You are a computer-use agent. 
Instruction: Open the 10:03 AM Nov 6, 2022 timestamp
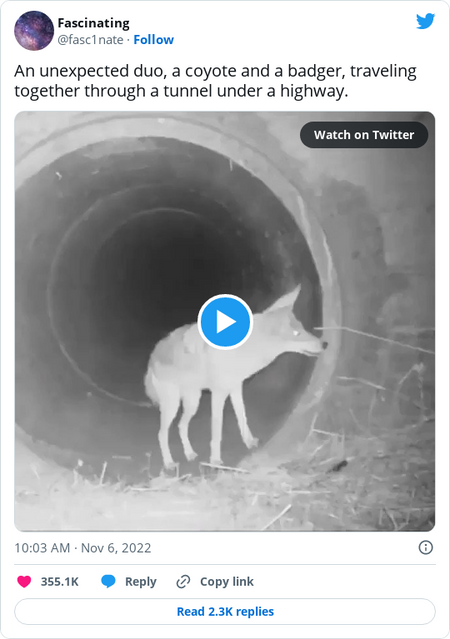point(83,548)
